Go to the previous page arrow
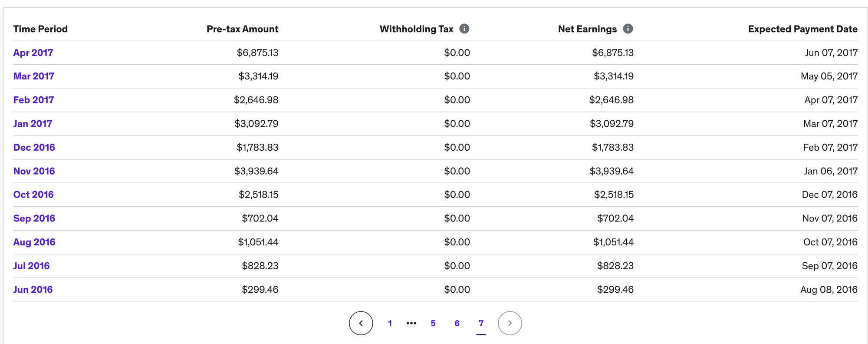Image resolution: width=868 pixels, height=344 pixels. [361, 323]
